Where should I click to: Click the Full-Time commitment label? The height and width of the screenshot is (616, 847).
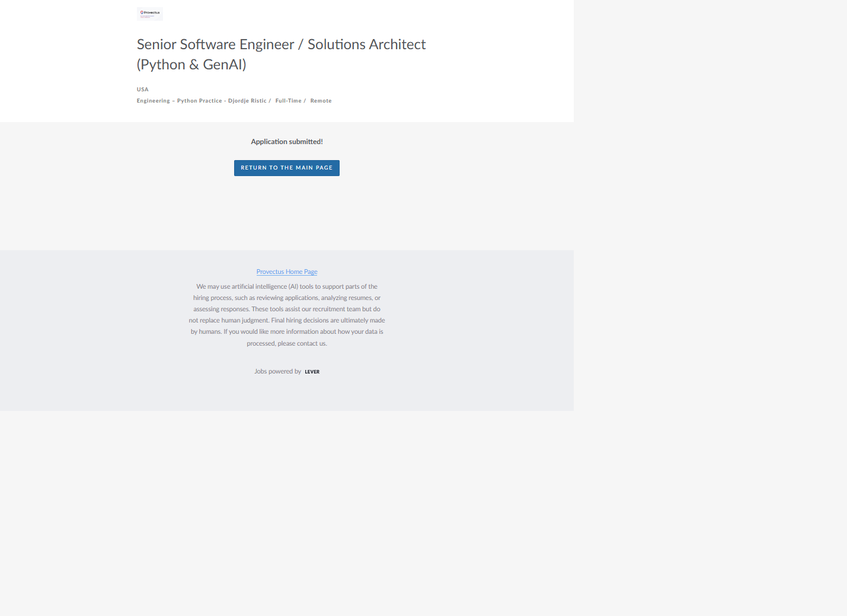288,101
